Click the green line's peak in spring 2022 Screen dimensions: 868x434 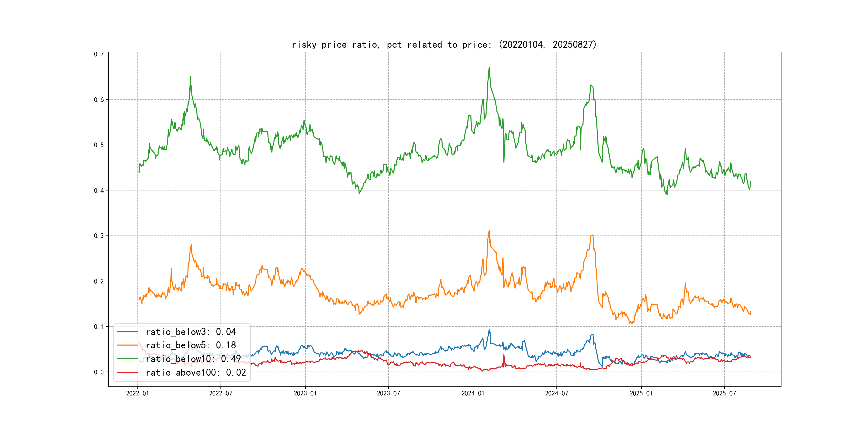tap(190, 77)
